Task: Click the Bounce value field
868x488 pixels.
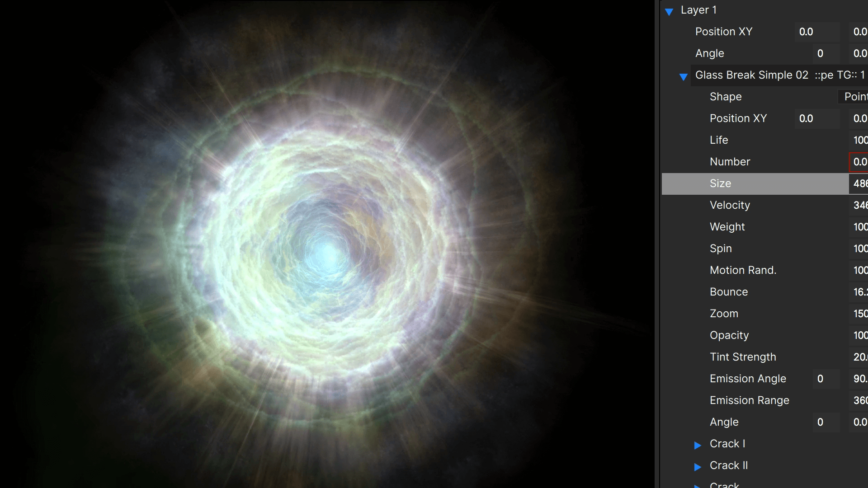Action: point(859,292)
